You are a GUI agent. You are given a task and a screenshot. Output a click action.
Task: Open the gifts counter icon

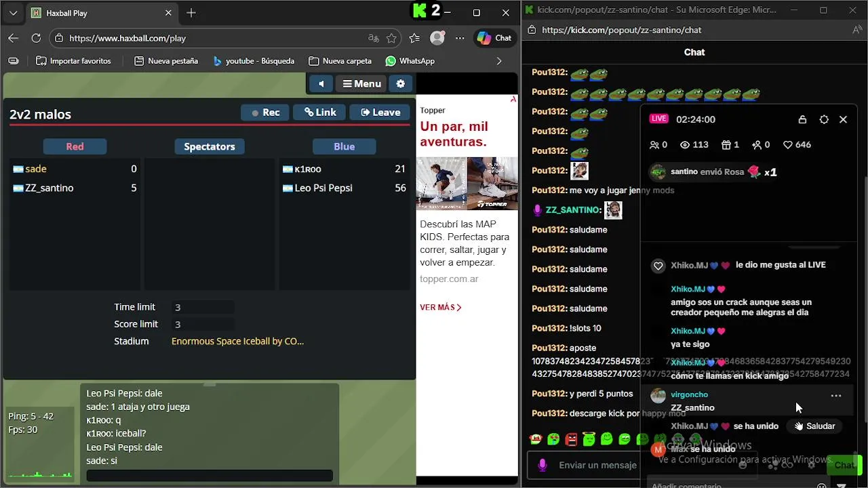(x=730, y=144)
